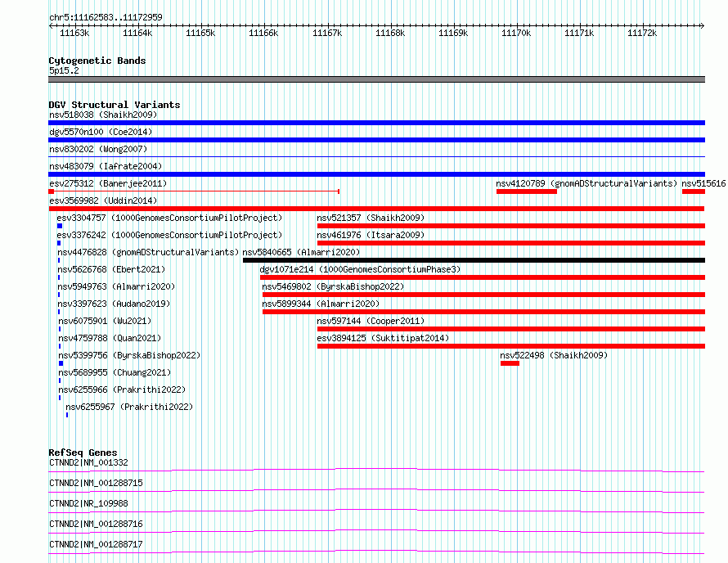728x563 pixels.
Task: Open nsv5469802 (ByrskaBishop2022) variant
Action: [333, 286]
